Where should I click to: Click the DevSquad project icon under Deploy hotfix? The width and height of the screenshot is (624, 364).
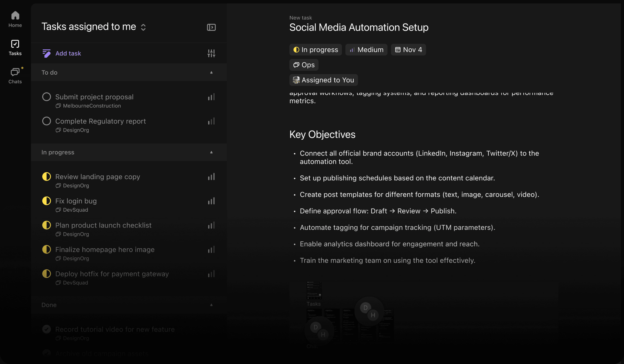(58, 283)
